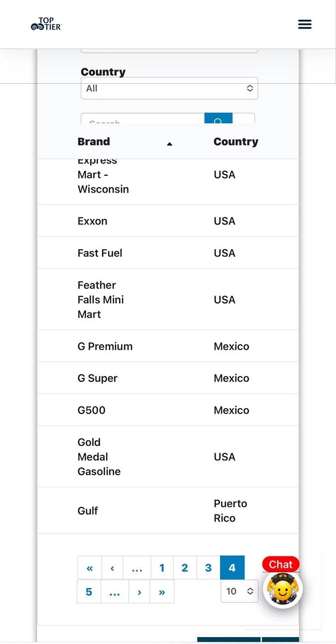Viewport: 336px width, 644px height.
Task: Go to page 1 in pagination
Action: [162, 568]
